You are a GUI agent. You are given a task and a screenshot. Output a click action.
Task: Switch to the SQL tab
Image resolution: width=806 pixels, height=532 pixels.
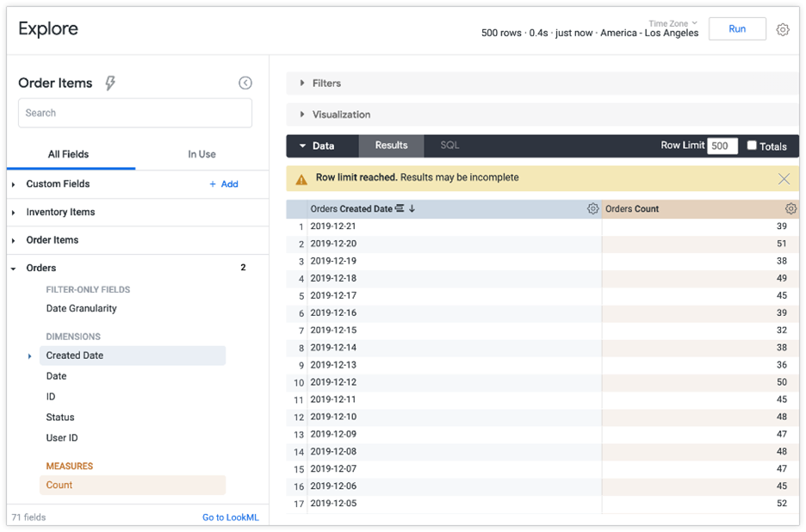(x=449, y=145)
